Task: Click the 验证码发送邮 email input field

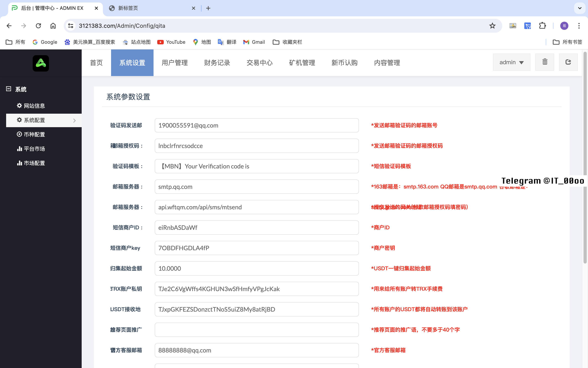Action: 257,125
